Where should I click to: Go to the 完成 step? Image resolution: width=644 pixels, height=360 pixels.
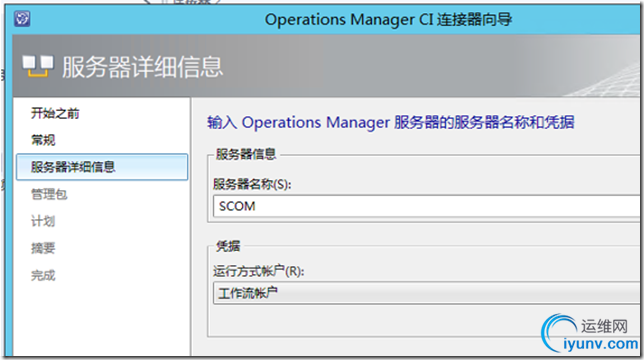tap(43, 275)
